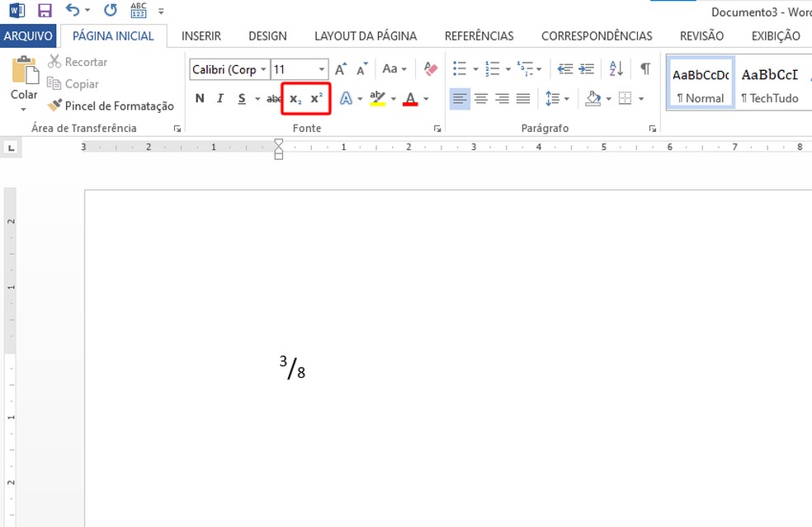Screen dimensions: 812x527
Task: Open the ARQUIVO menu
Action: 29,35
